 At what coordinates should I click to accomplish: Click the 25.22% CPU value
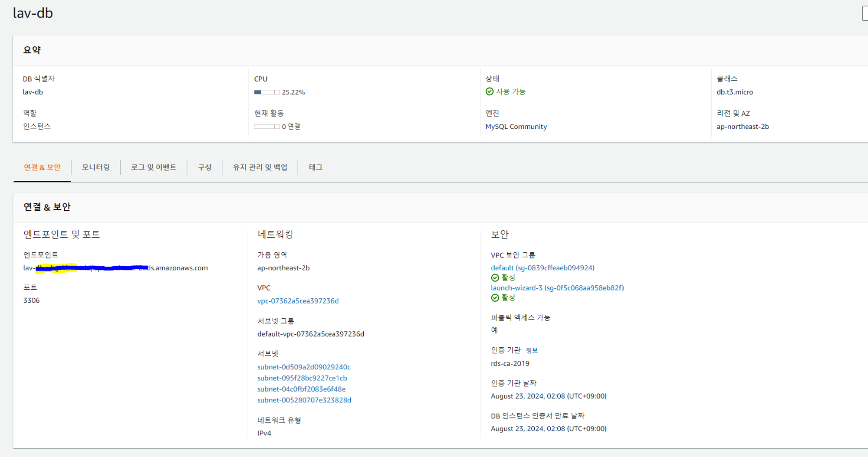pyautogui.click(x=293, y=92)
